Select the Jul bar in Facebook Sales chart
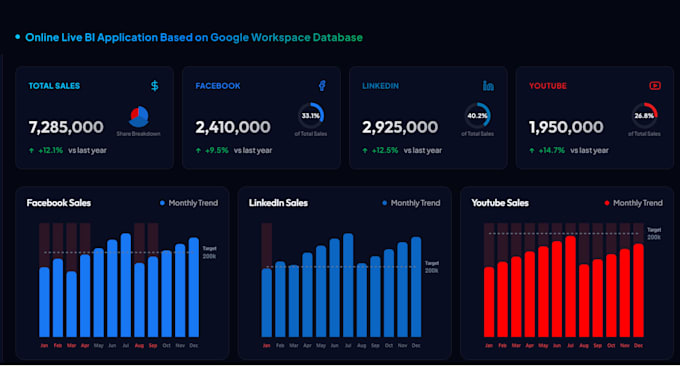The image size is (680, 373). coord(126,285)
